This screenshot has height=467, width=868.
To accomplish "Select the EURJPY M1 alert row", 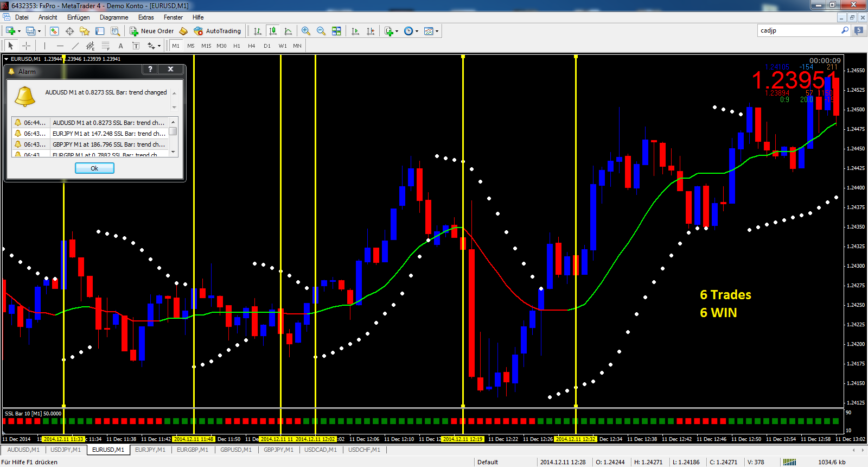I will [91, 134].
